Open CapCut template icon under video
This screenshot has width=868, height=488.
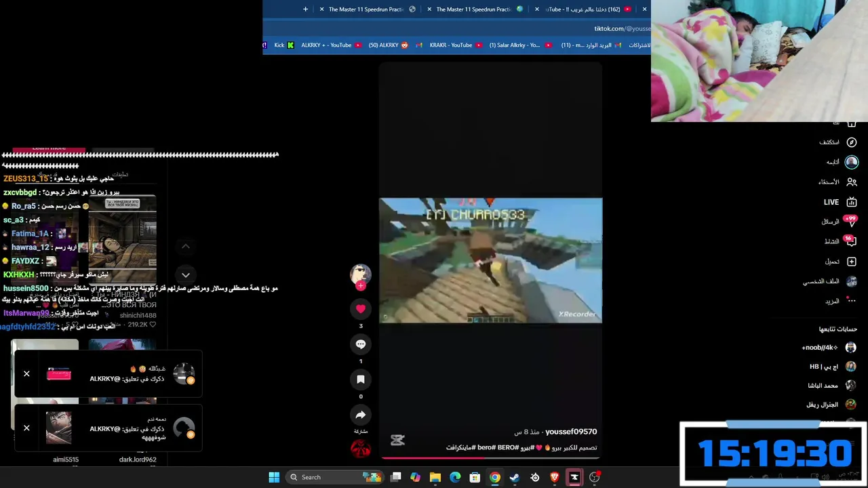click(x=397, y=441)
